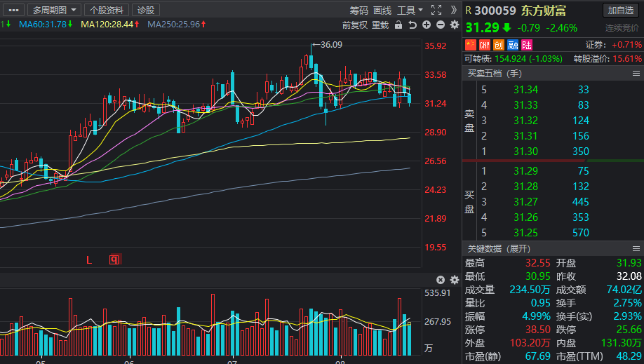Click the buy level 3 volume 445
The image size is (644, 364).
pyautogui.click(x=581, y=202)
